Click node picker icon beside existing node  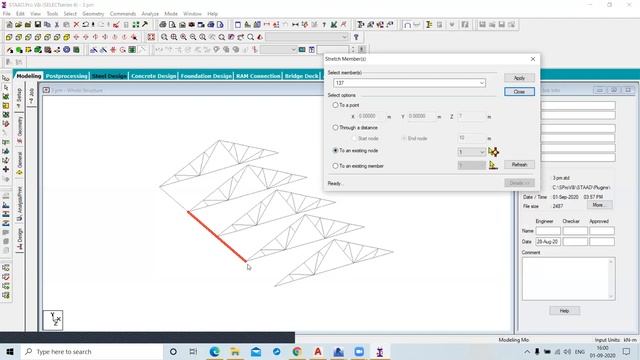point(493,152)
